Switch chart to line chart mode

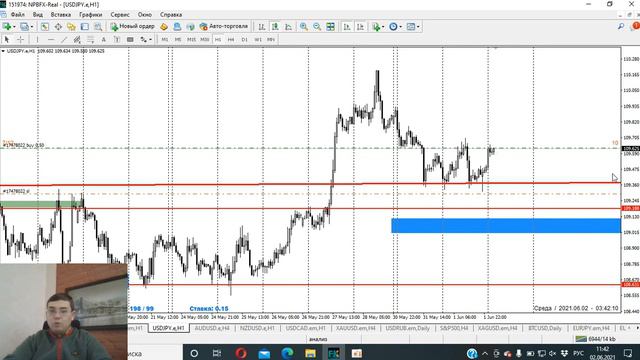289,27
